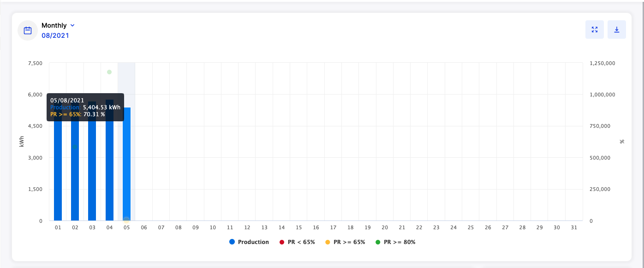Image resolution: width=644 pixels, height=268 pixels.
Task: Toggle the PR >= 80% legend series
Action: pyautogui.click(x=400, y=242)
